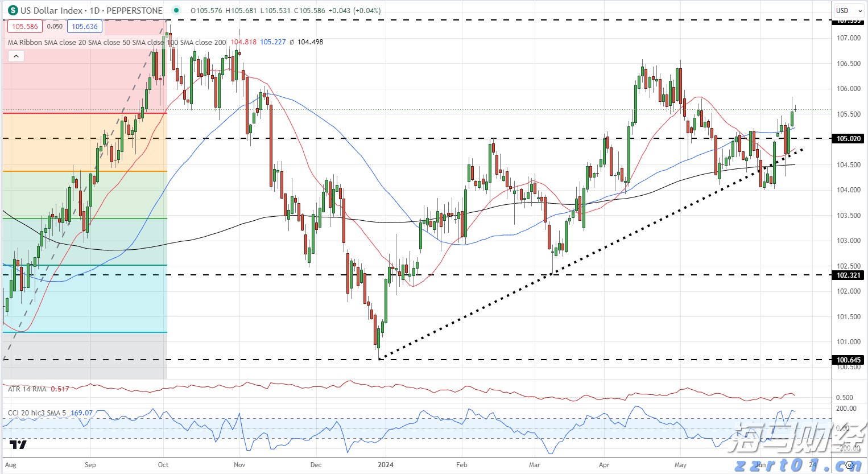Click the blue buy price 105.636 button
Viewport: 868px width, 474px height.
tap(85, 26)
